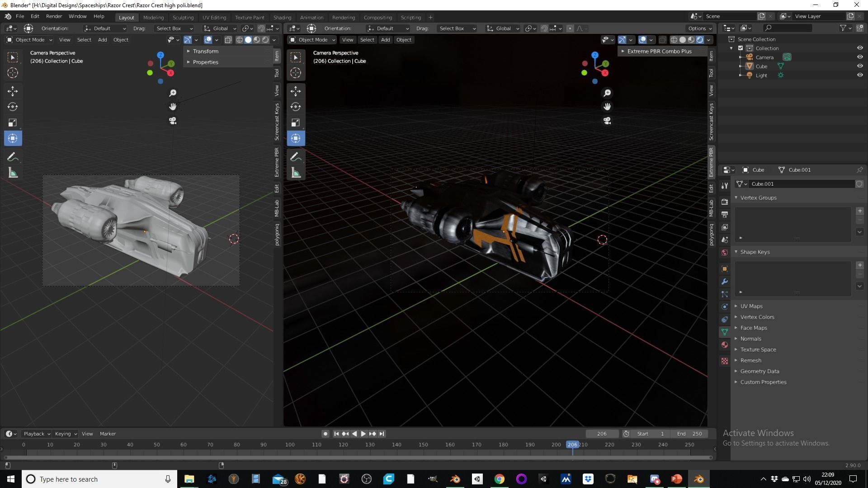
Task: Expand the UV Maps section
Action: coord(751,306)
